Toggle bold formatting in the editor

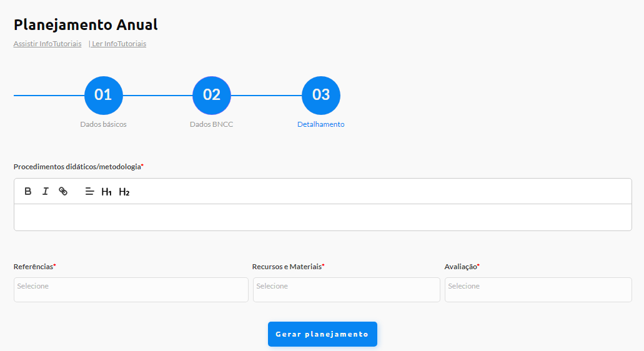[27, 191]
